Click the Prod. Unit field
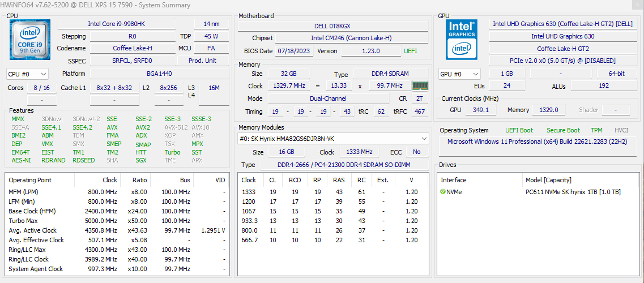The width and height of the screenshot is (644, 283). click(203, 61)
